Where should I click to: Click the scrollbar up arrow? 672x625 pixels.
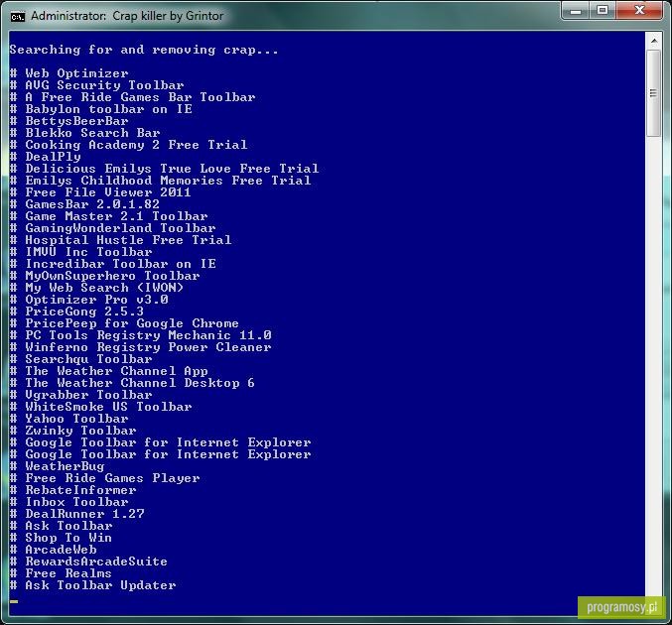(x=654, y=41)
